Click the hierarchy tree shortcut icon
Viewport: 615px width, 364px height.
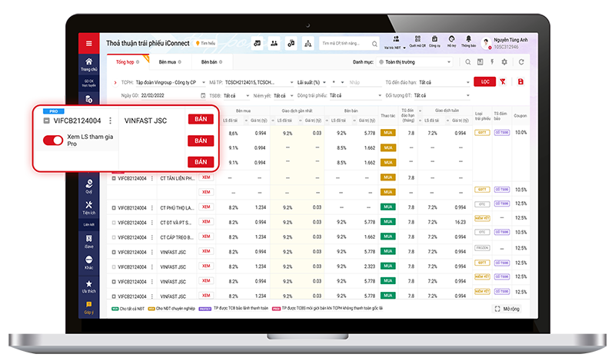coord(308,43)
